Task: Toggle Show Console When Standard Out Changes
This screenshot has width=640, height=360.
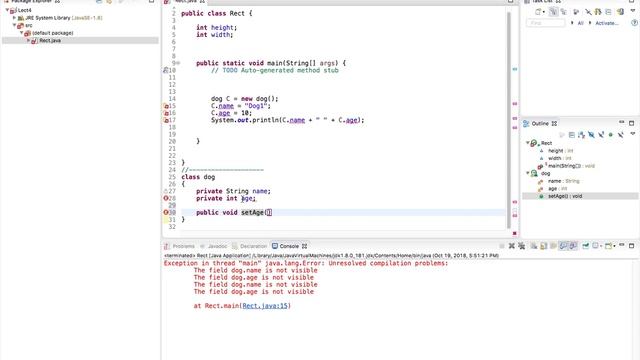Action: 563,246
